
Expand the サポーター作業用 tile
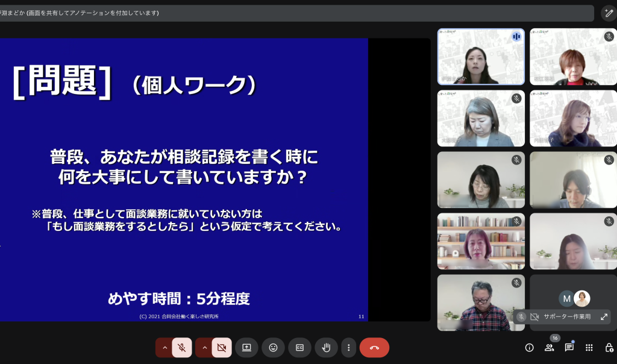click(x=604, y=317)
